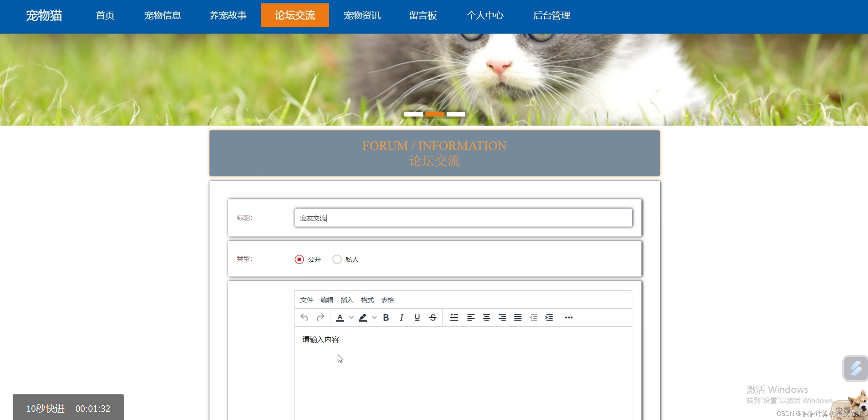Select the 公开 type radio button
Viewport: 868px width, 420px height.
tap(299, 259)
